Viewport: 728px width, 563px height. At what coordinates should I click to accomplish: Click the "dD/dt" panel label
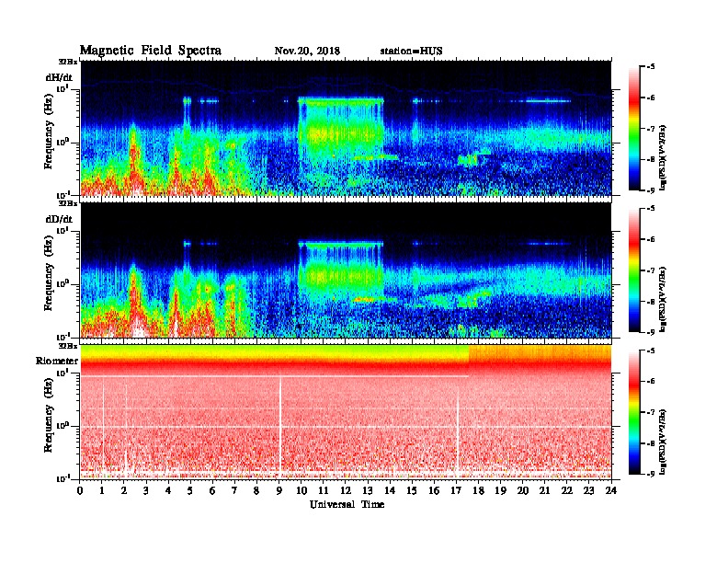tap(59, 219)
